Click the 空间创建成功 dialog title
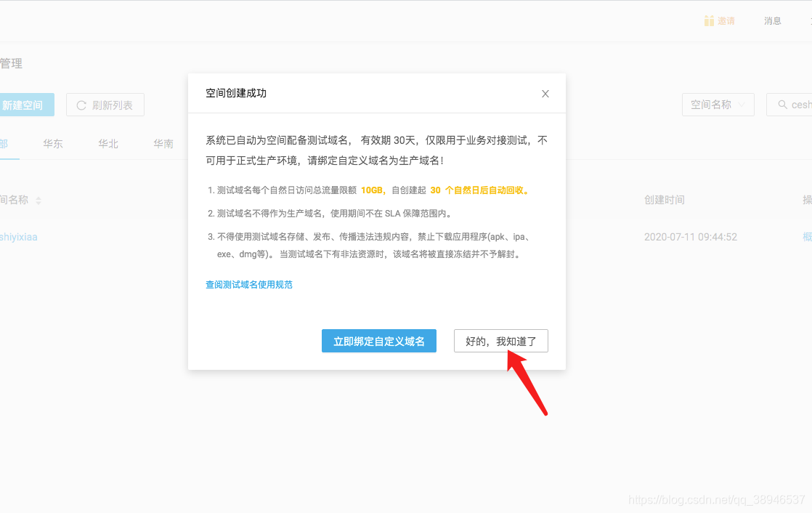The height and width of the screenshot is (513, 812). pos(236,93)
